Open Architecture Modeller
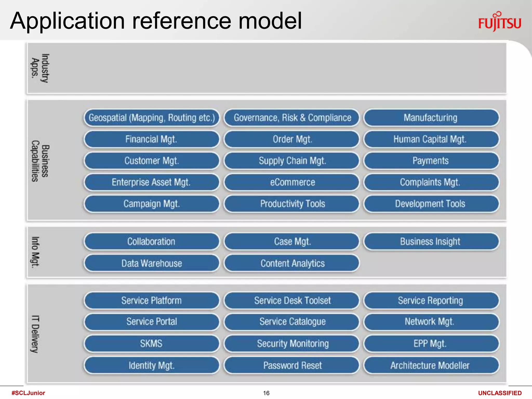 click(431, 365)
